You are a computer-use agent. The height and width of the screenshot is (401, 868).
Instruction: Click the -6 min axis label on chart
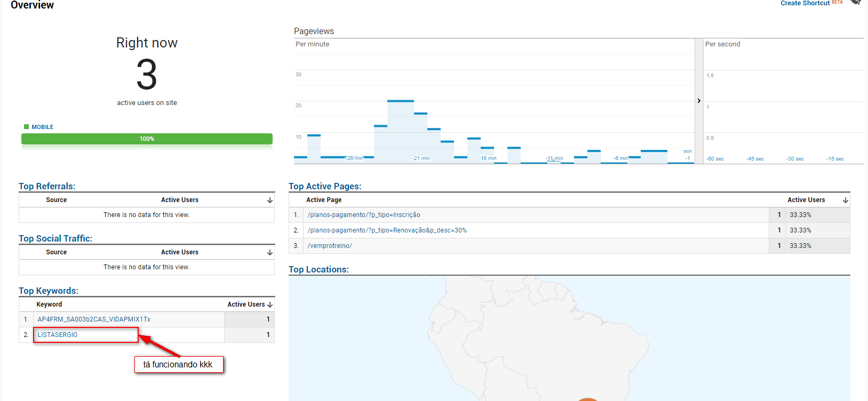[621, 158]
